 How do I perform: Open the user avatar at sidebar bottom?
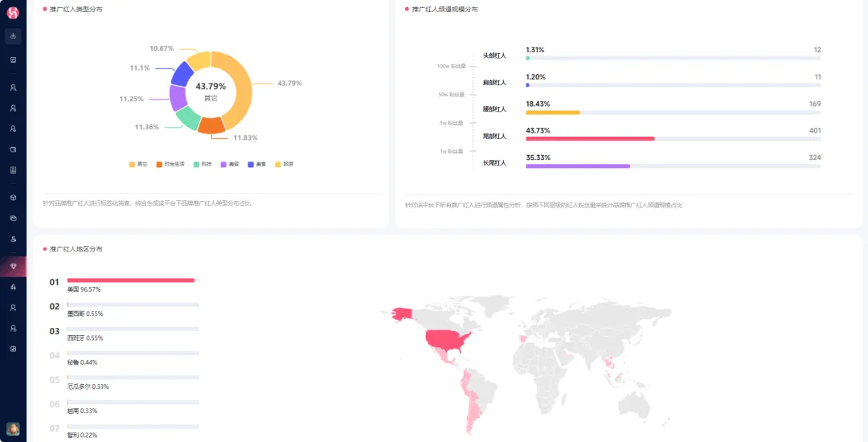pyautogui.click(x=13, y=428)
